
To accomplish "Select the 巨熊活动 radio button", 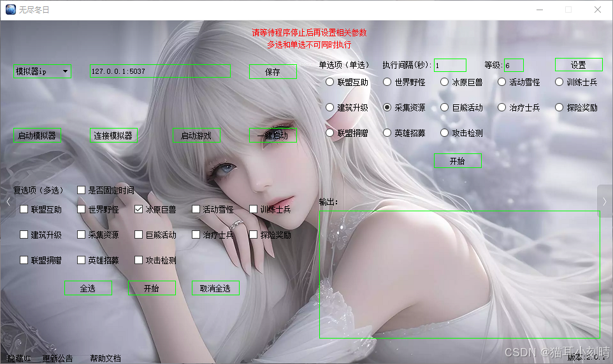I will [x=445, y=108].
